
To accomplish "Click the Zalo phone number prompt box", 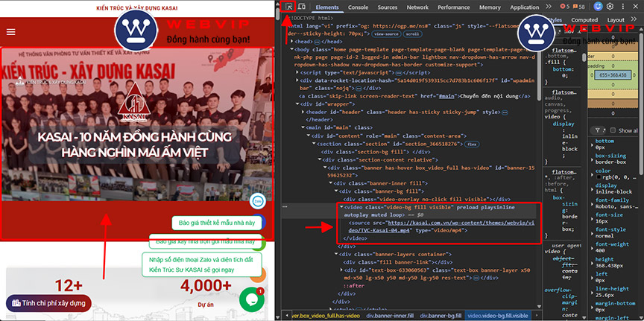I will click(x=202, y=264).
